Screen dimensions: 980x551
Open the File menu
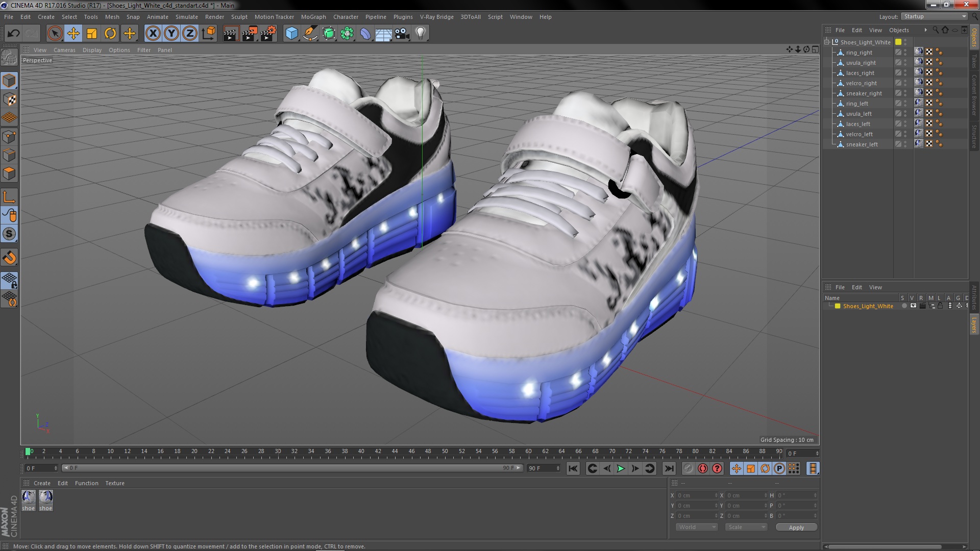(x=9, y=17)
